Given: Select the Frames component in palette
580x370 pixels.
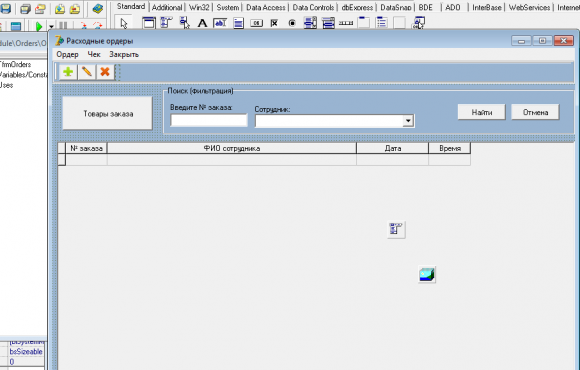Looking at the screenshot, I should (x=149, y=23).
